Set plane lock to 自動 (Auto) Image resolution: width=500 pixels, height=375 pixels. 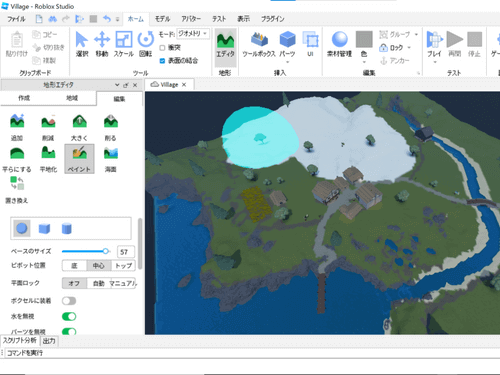[99, 283]
